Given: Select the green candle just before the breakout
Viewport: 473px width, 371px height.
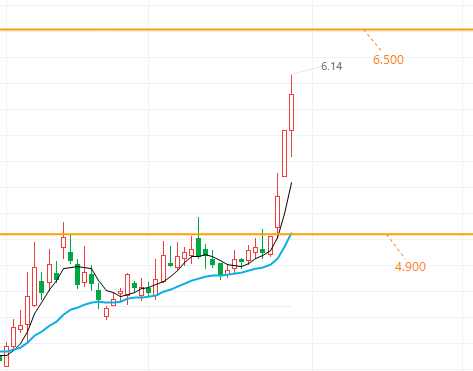Looking at the screenshot, I should 262,244.
